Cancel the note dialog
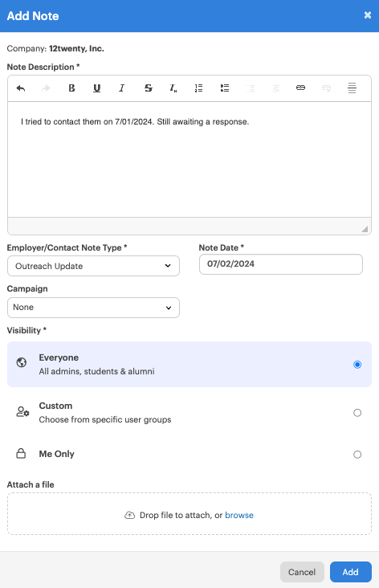379x588 pixels. pos(302,572)
